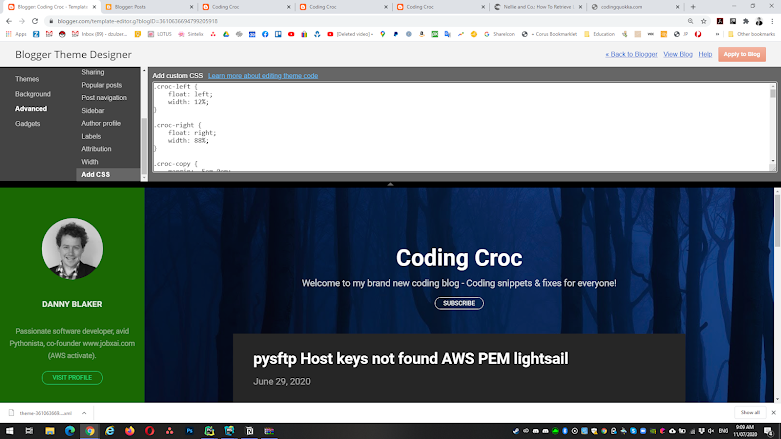The height and width of the screenshot is (439, 781).
Task: Open the Chrome three-dot menu
Action: click(x=772, y=21)
